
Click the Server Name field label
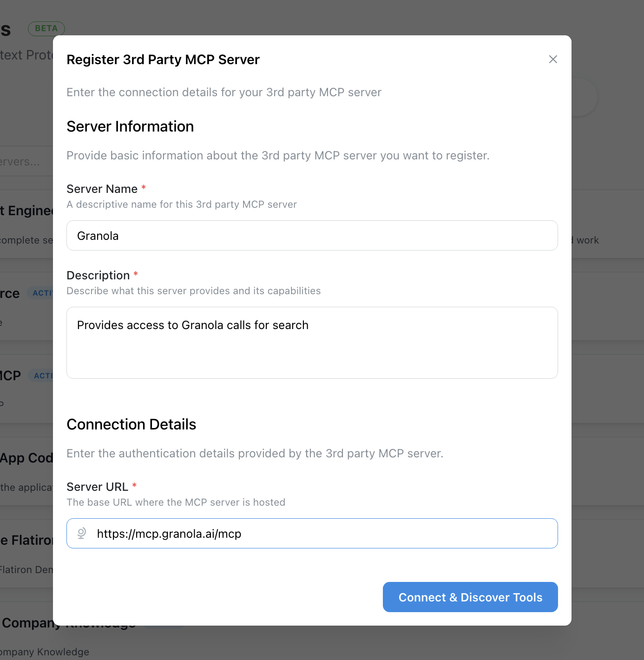(102, 189)
